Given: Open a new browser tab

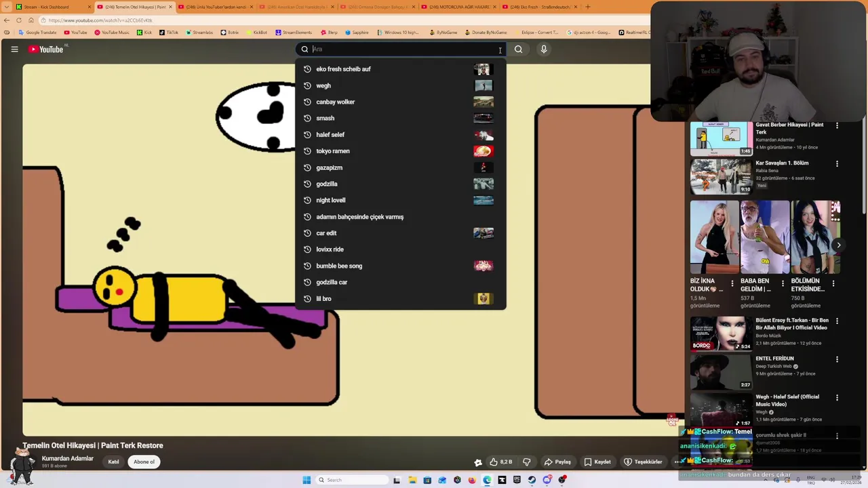Looking at the screenshot, I should (587, 7).
